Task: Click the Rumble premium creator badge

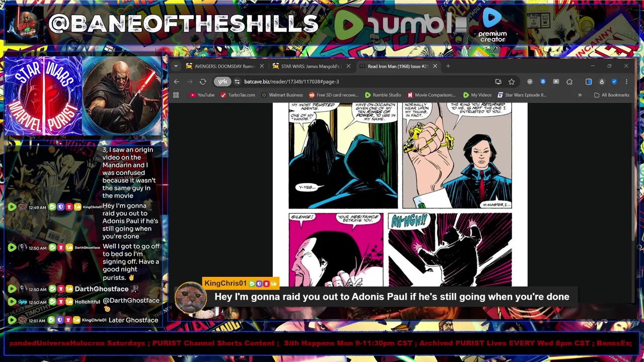Action: (492, 25)
